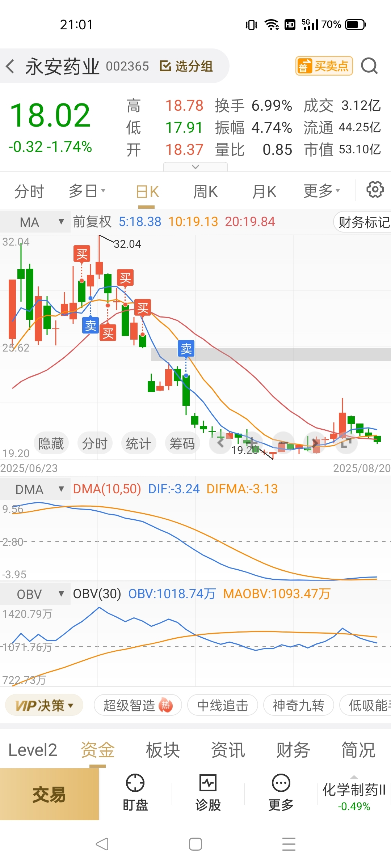Shift chart right with the arrow button
This screenshot has width=391, height=868.
click(x=315, y=443)
